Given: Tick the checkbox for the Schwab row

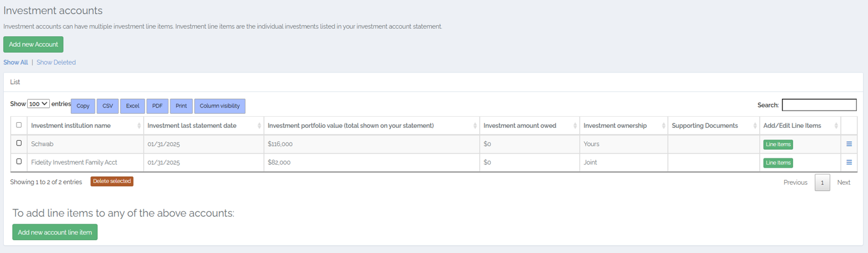Looking at the screenshot, I should [19, 143].
